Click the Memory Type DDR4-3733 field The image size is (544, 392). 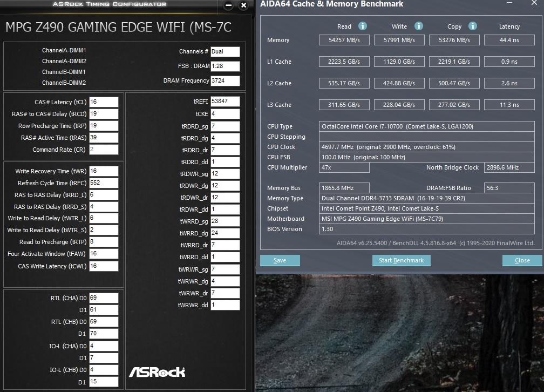427,198
